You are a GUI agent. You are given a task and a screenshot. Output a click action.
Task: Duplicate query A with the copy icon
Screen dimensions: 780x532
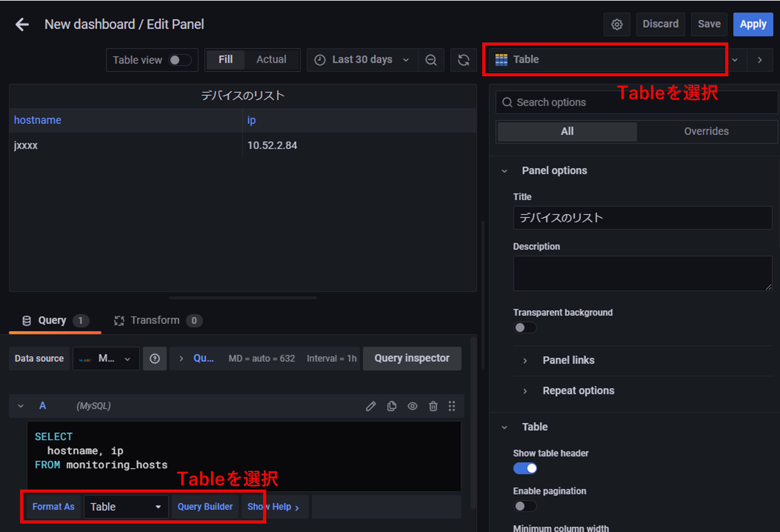(392, 406)
